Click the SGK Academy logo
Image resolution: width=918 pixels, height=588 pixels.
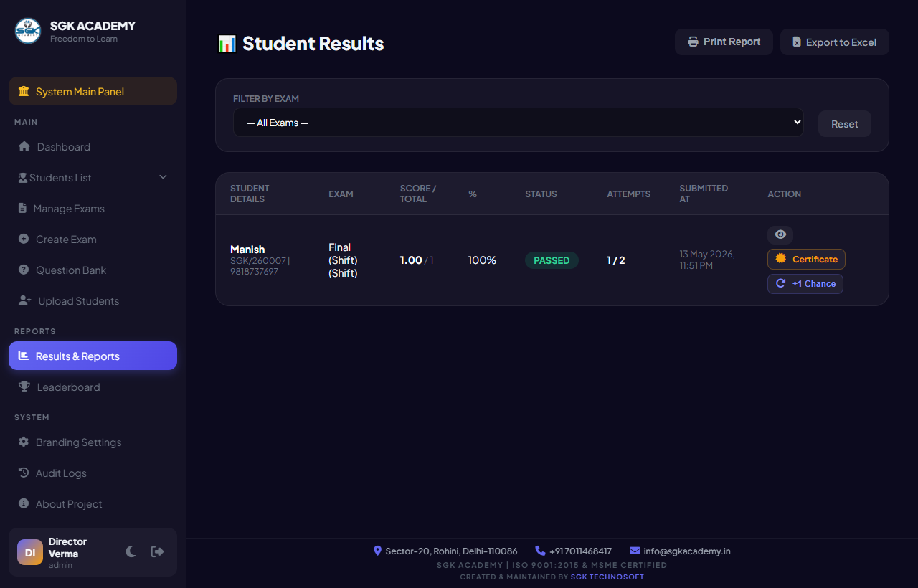[x=28, y=31]
